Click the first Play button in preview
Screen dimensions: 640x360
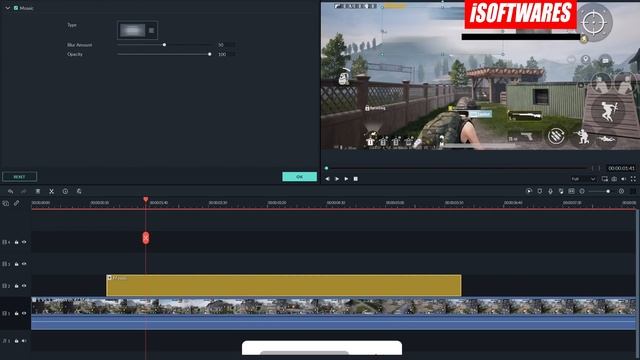click(x=337, y=179)
